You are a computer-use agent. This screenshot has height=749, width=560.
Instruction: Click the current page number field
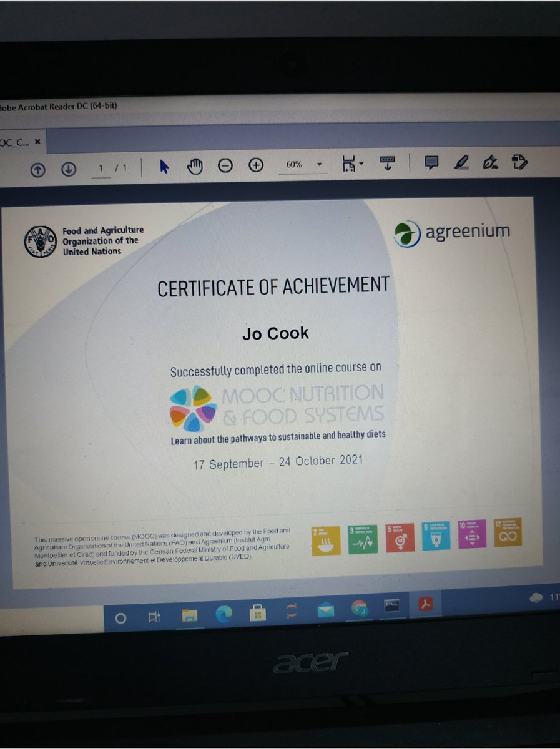[x=101, y=169]
